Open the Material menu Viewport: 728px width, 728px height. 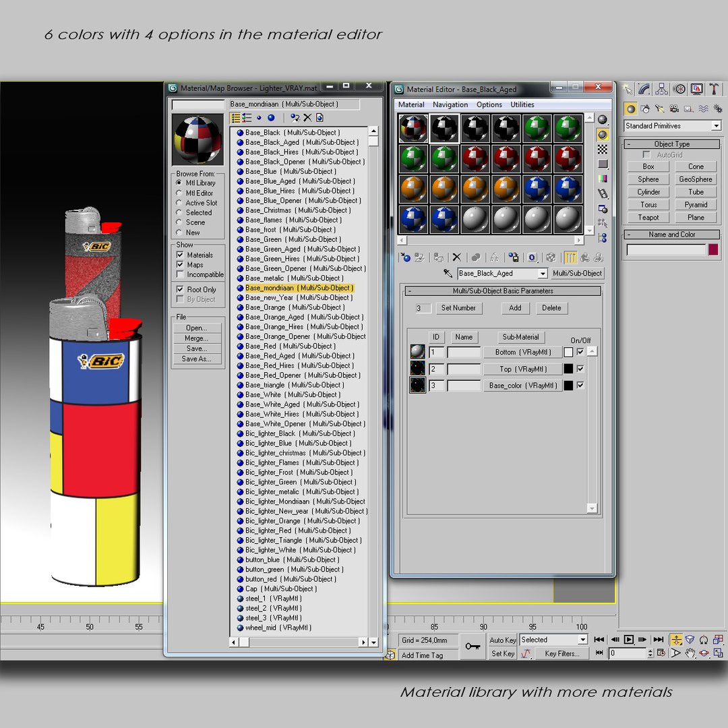(411, 104)
